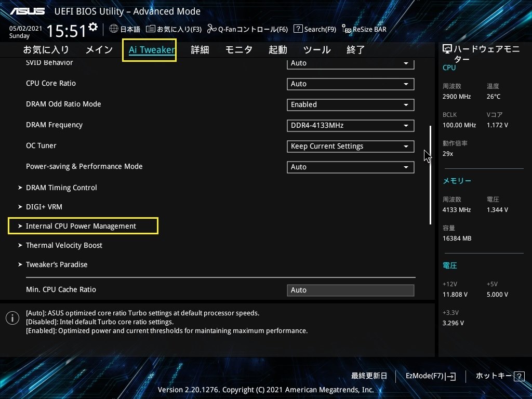Click the gear icon beside the clock
This screenshot has width=532, height=399.
[93, 25]
